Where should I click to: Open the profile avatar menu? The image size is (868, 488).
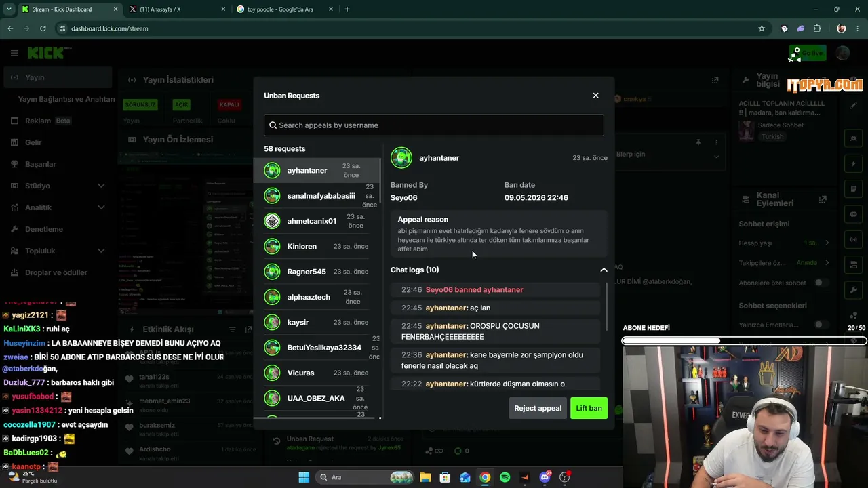pyautogui.click(x=843, y=53)
